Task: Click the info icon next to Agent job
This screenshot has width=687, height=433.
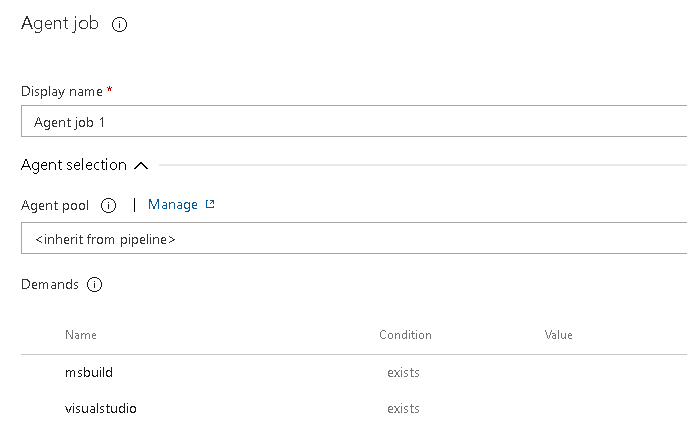Action: tap(119, 25)
